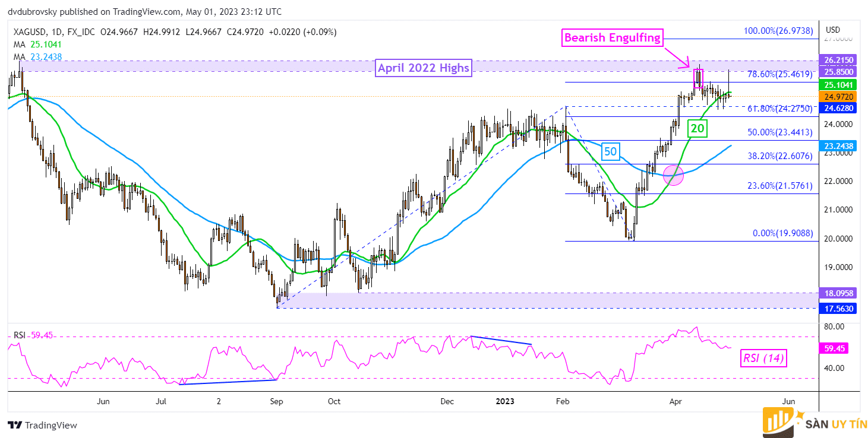This screenshot has width=868, height=438.
Task: Click the 38.20%(22.6076) Fibonacci level label
Action: (779, 157)
